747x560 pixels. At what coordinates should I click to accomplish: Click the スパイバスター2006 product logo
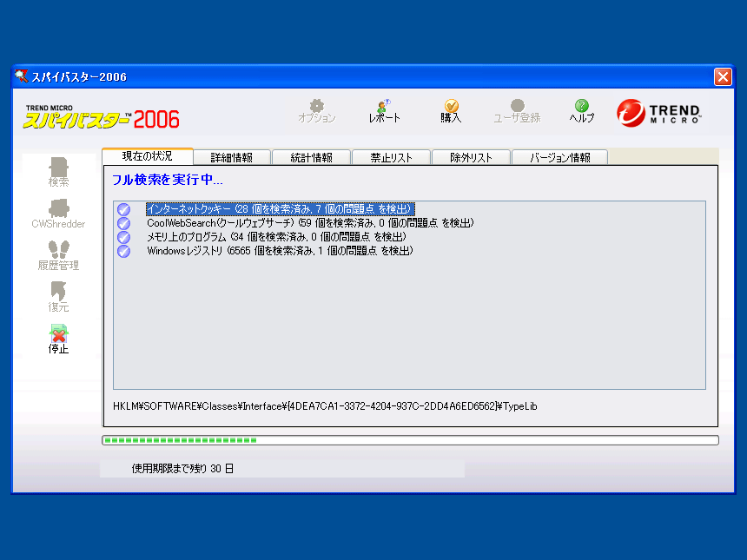102,116
